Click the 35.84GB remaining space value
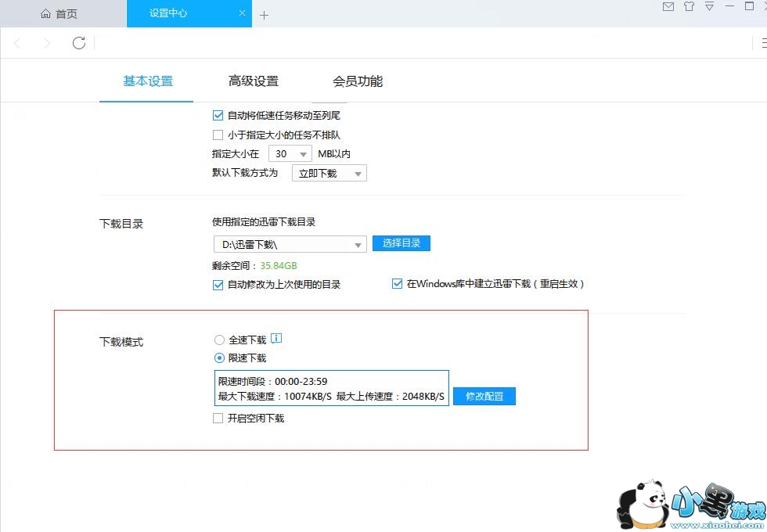The height and width of the screenshot is (532, 767). (279, 266)
